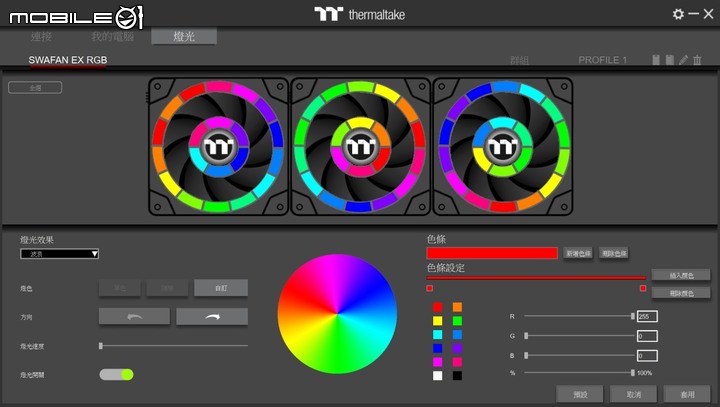The image size is (720, 407).
Task: Click the 全選 select-all button
Action: tap(35, 87)
